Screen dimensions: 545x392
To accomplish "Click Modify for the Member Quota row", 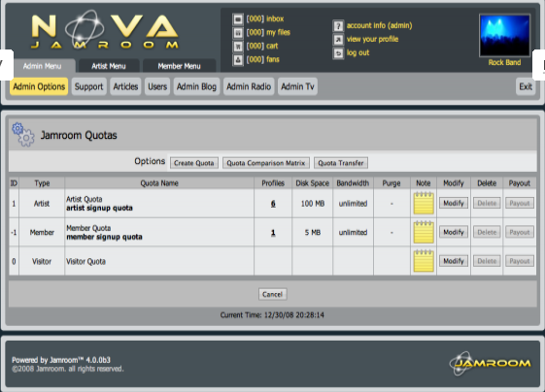I will [x=454, y=232].
